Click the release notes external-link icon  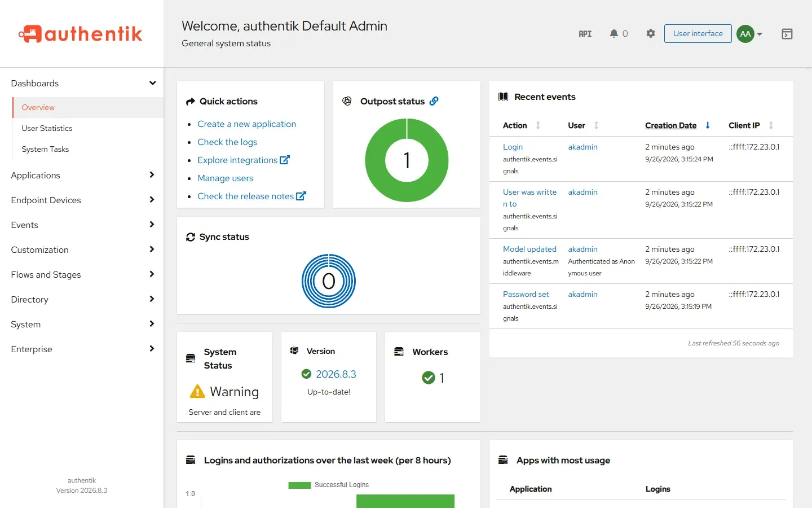tap(301, 196)
